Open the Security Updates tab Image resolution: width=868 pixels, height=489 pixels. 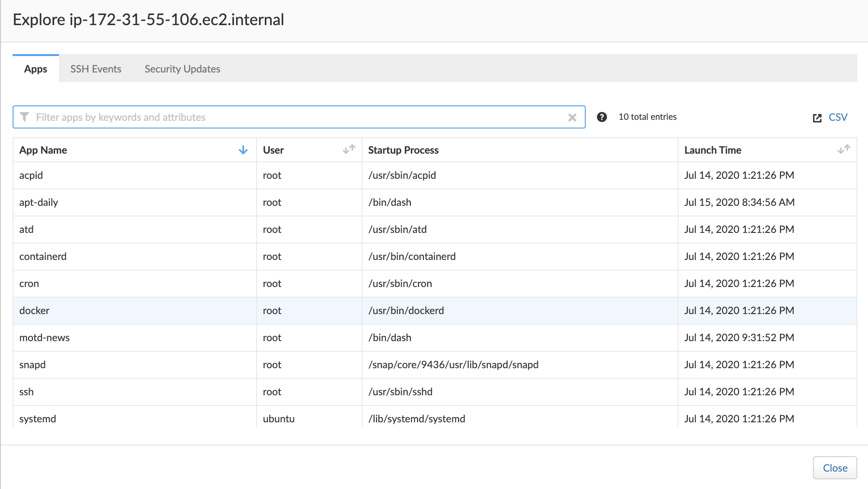pyautogui.click(x=182, y=69)
